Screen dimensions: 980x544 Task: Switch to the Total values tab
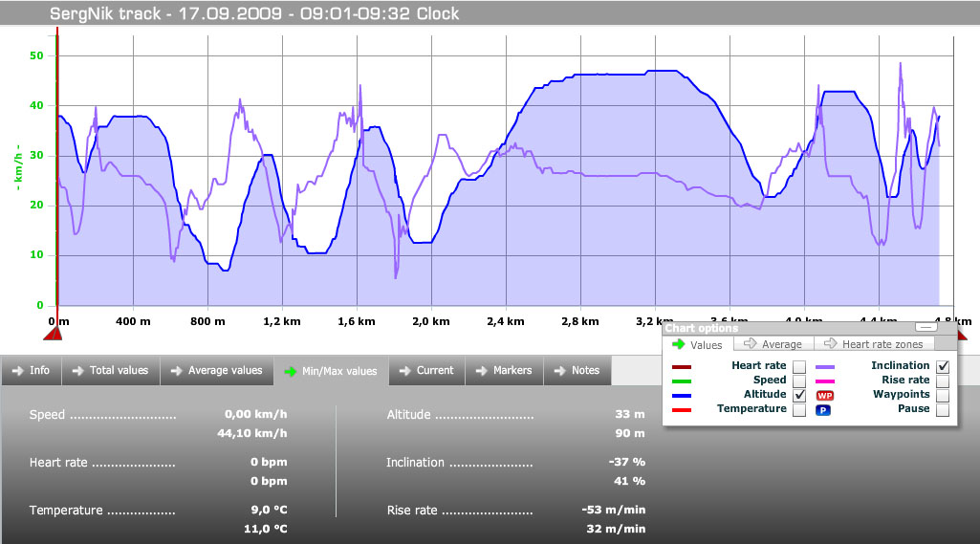[110, 370]
